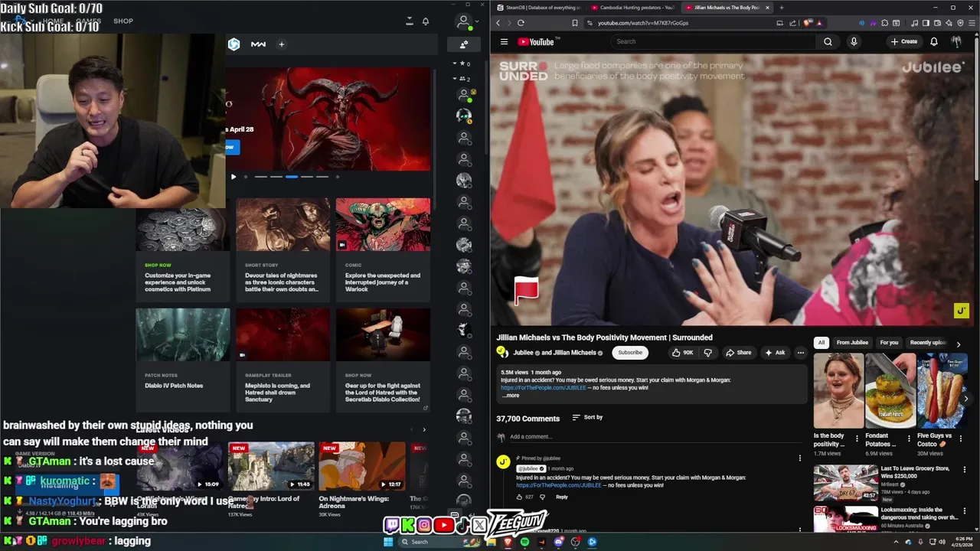This screenshot has height=551, width=980.
Task: Select the From Jubilee chip
Action: [852, 343]
